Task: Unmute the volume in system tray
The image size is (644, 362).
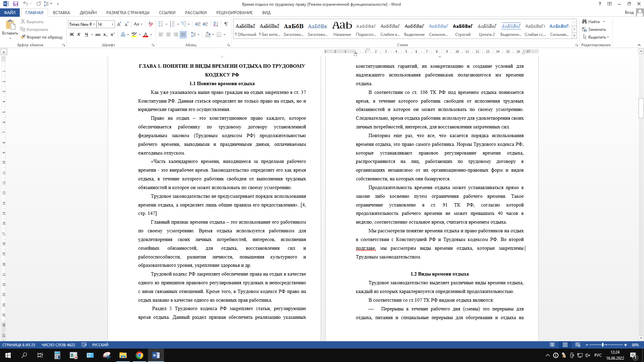Action: (x=588, y=355)
